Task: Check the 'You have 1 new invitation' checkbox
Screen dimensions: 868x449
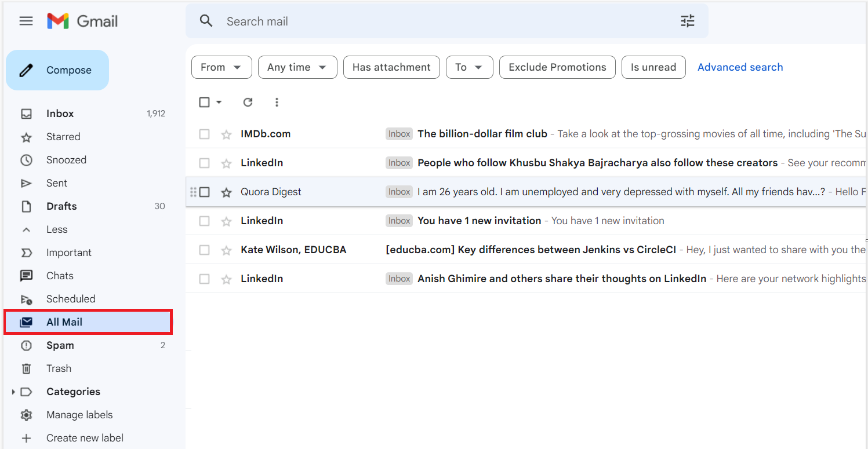Action: click(x=204, y=221)
